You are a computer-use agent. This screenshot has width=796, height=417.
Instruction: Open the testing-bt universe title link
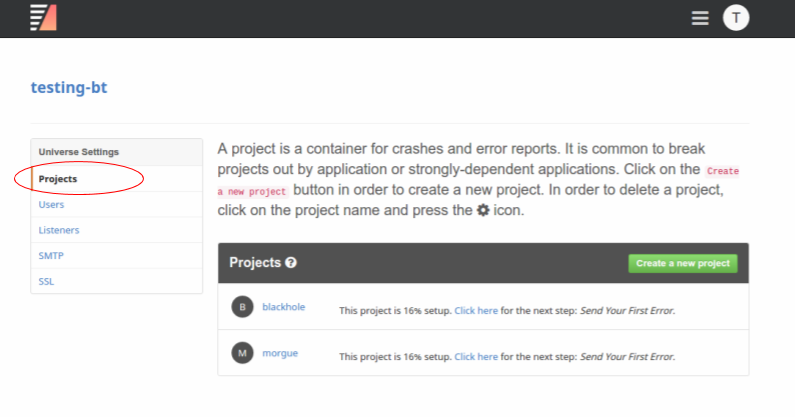69,87
